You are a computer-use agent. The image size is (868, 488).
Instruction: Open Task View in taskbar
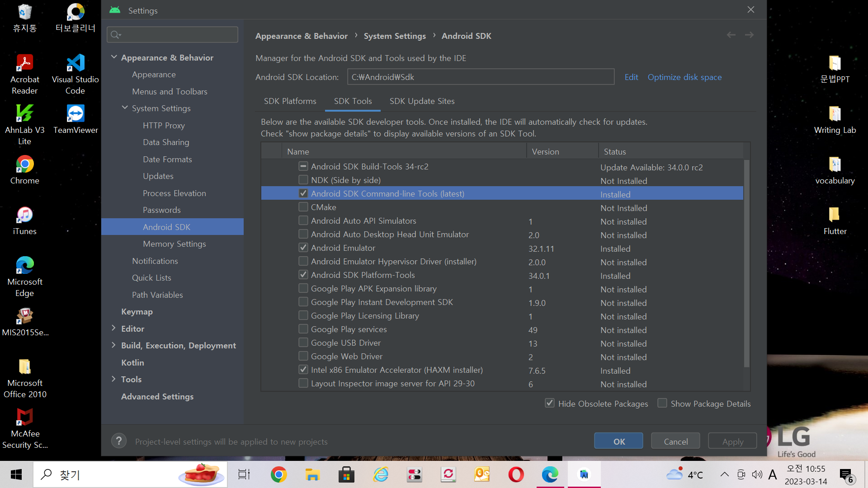(244, 474)
